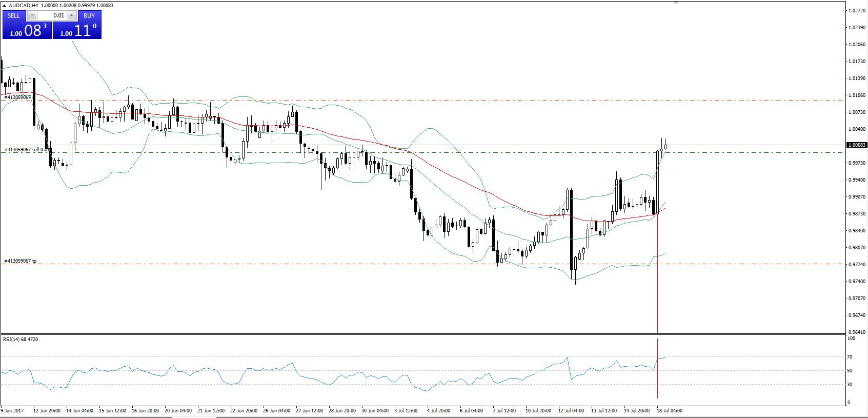868x418 pixels.
Task: Click the RSI 70 level label
Action: click(850, 356)
